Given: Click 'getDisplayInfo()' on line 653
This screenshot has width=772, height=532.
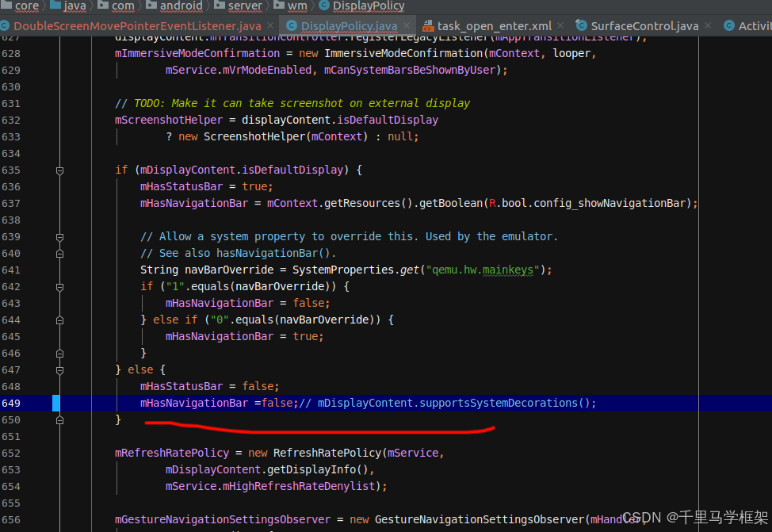Looking at the screenshot, I should pyautogui.click(x=318, y=469).
